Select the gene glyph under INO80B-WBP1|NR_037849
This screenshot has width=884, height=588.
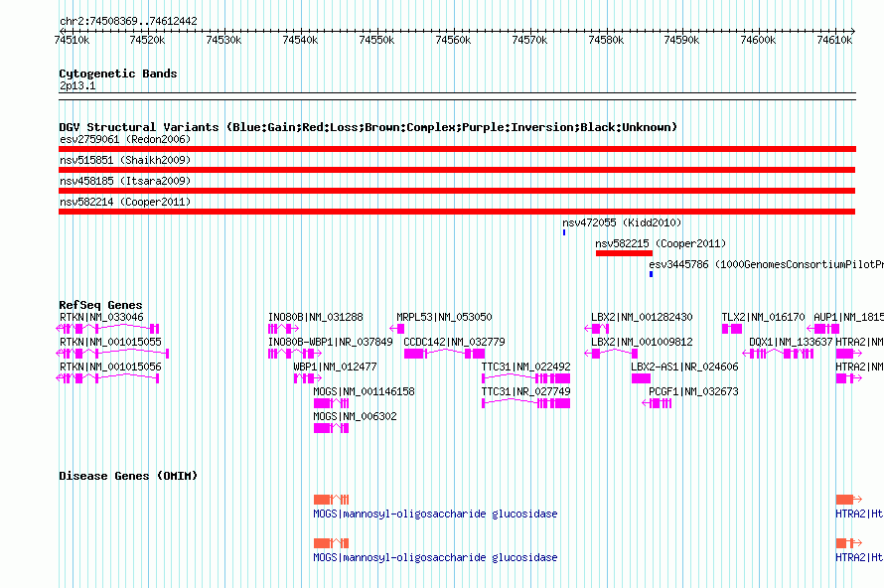click(x=295, y=354)
